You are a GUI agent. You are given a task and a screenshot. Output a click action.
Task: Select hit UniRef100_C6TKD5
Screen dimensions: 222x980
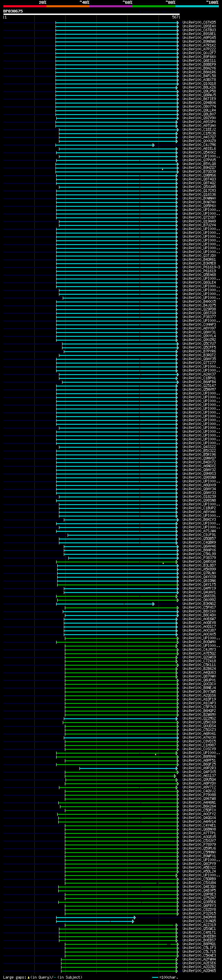point(199,23)
